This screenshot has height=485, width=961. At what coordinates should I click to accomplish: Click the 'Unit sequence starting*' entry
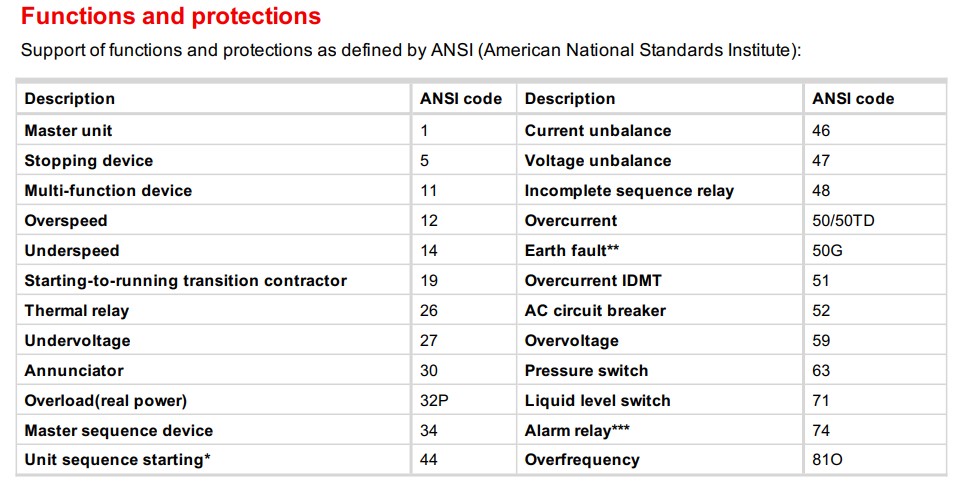pyautogui.click(x=118, y=460)
